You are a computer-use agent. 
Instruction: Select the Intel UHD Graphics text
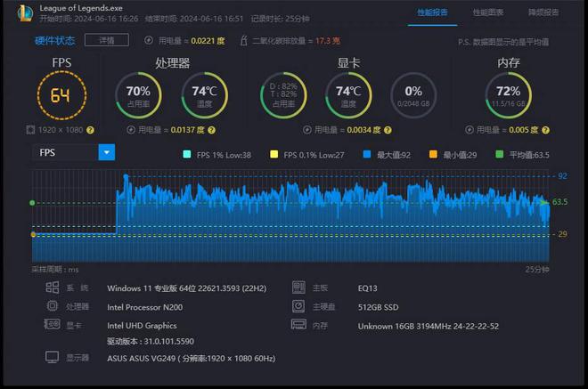pyautogui.click(x=142, y=326)
